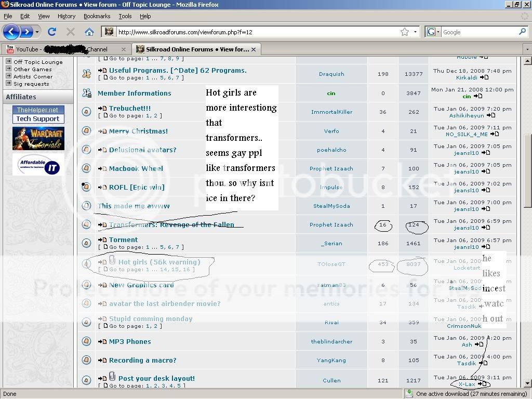Bookmark this page with the star icon
This screenshot has width=532, height=399.
(405, 32)
